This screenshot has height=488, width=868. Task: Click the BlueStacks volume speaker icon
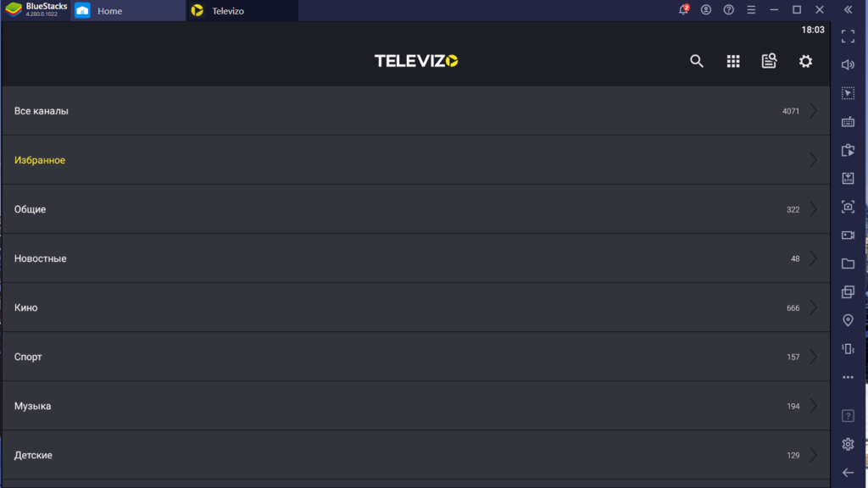[x=848, y=64]
